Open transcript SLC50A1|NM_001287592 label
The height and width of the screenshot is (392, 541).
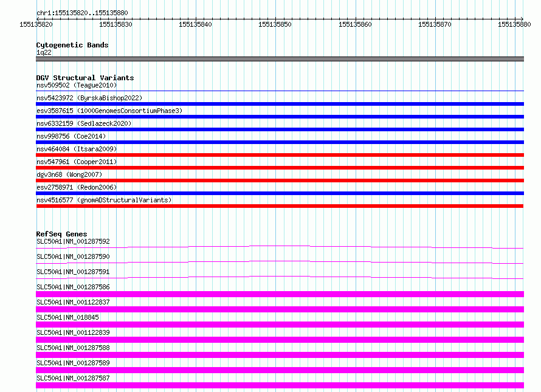73,241
